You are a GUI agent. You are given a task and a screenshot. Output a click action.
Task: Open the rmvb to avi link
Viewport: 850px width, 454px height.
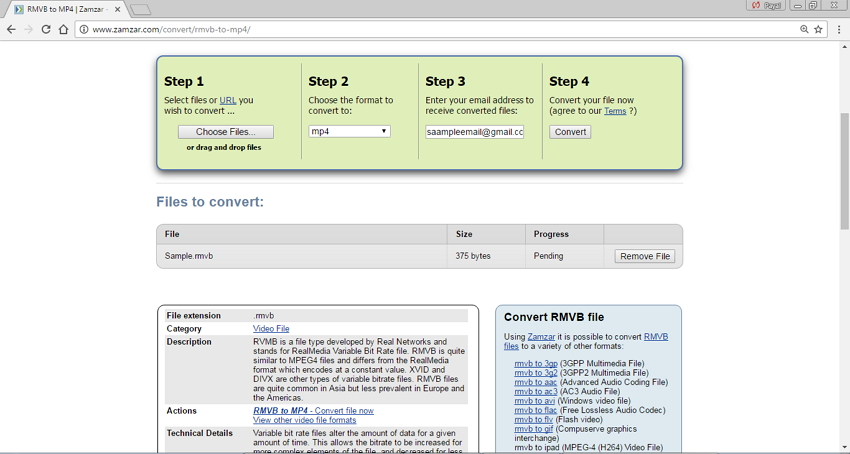pos(535,401)
